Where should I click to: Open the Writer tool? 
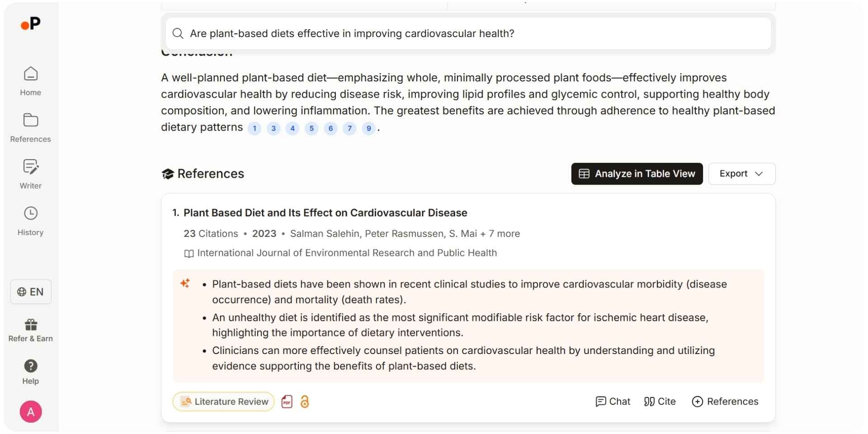point(31,174)
